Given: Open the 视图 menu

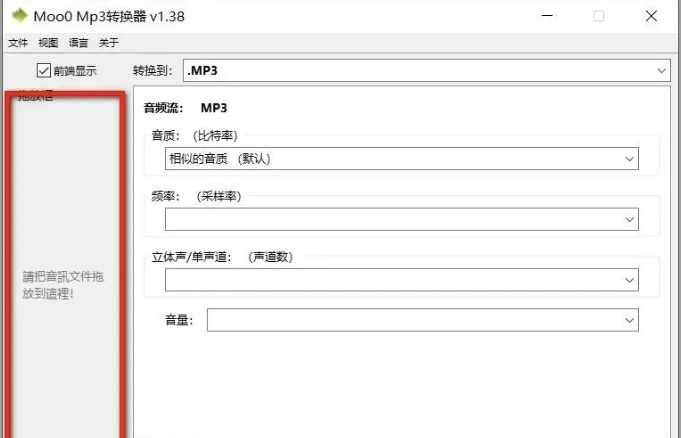Looking at the screenshot, I should pos(48,43).
